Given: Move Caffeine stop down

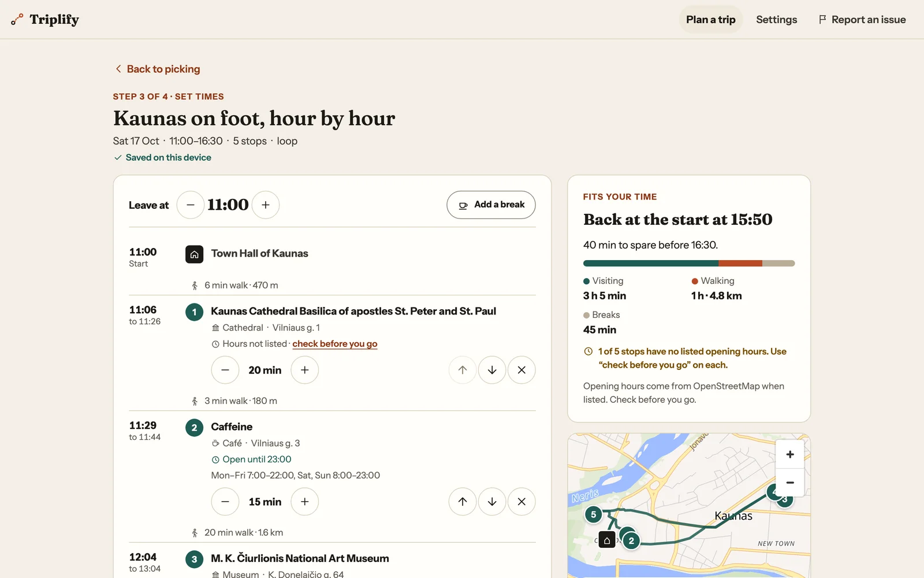Looking at the screenshot, I should pyautogui.click(x=492, y=502).
